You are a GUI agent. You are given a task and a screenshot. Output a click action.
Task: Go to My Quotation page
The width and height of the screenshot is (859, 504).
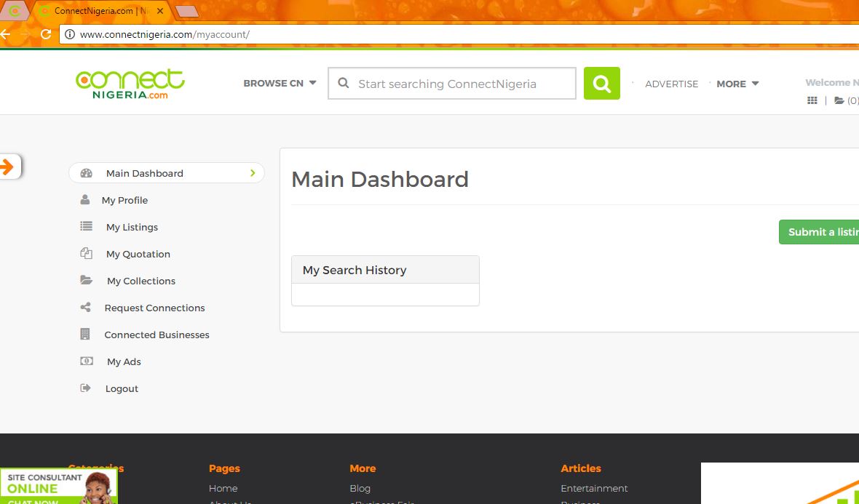click(138, 254)
